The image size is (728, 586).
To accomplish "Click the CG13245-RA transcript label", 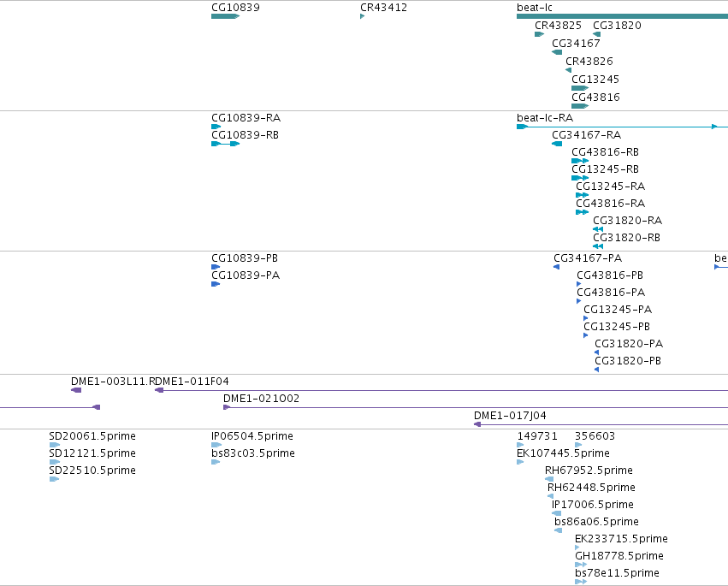I will pos(611,186).
